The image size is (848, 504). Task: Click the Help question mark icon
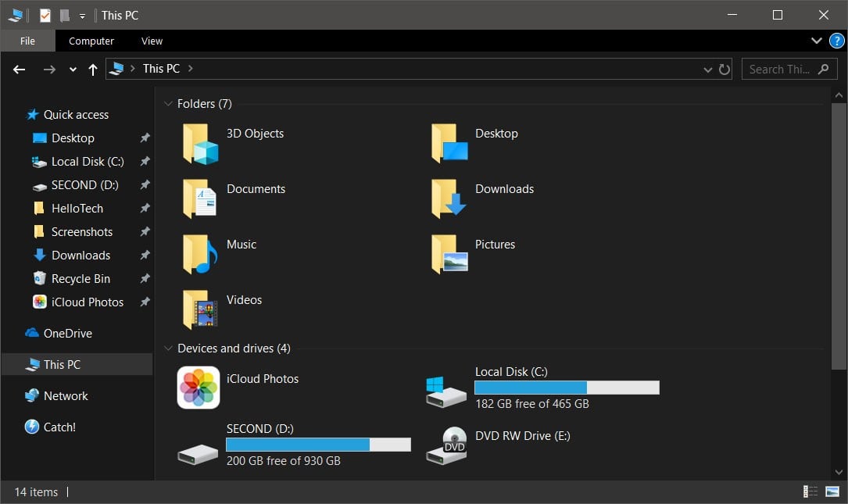click(836, 41)
